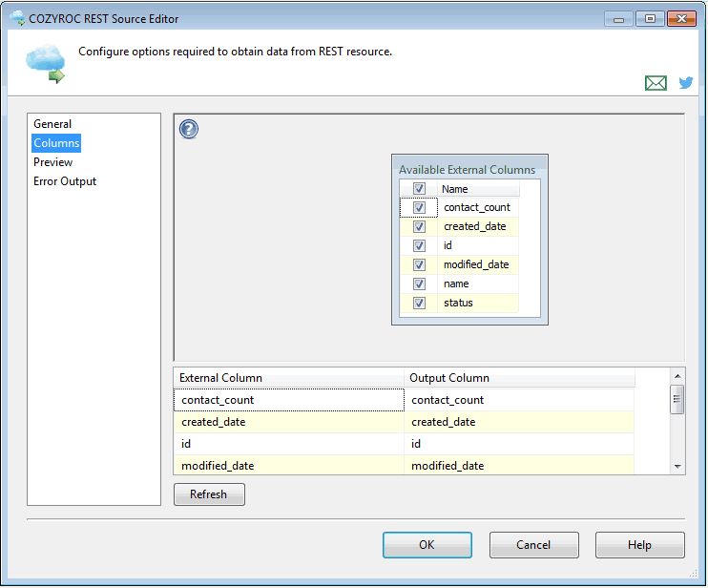Select the contact_count Output Column cell
This screenshot has width=708, height=588.
pos(519,400)
